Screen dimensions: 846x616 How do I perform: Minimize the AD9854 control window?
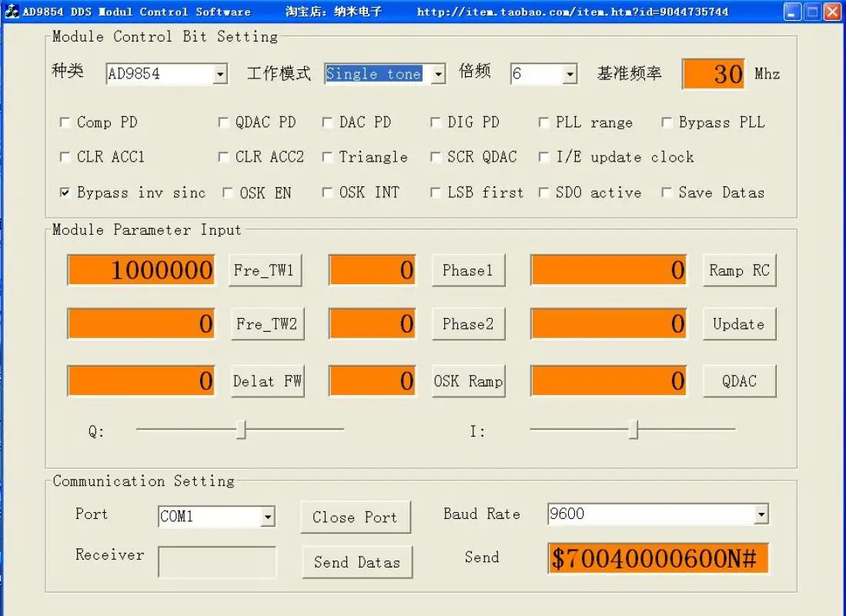[791, 12]
